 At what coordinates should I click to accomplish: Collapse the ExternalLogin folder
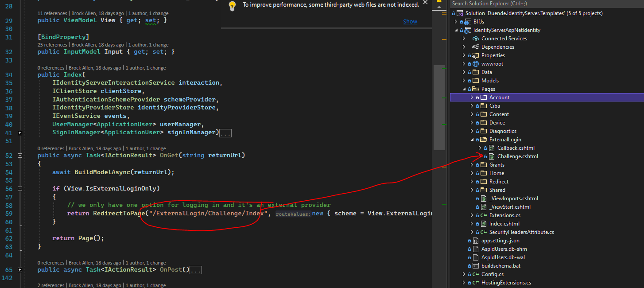472,140
